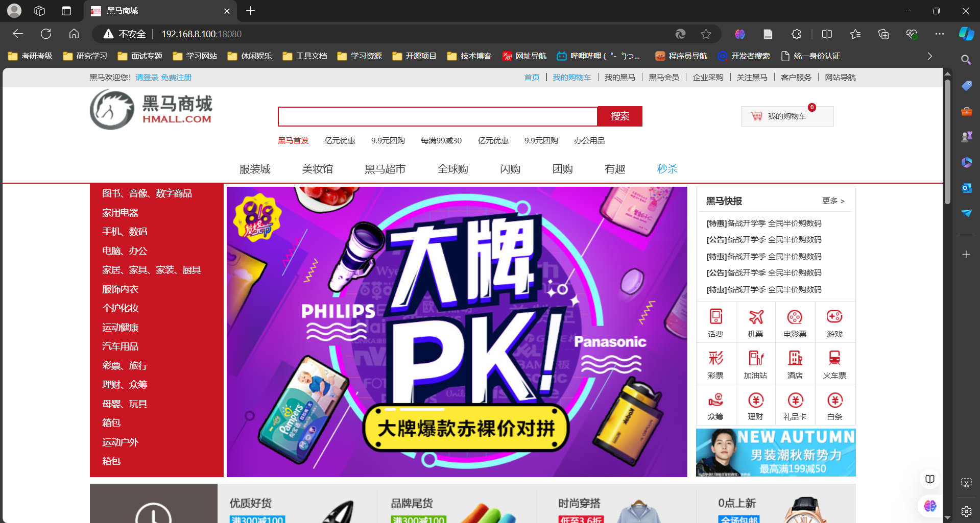Viewport: 980px width, 523px height.
Task: Select the 美妆馆 navigation tab
Action: point(317,169)
